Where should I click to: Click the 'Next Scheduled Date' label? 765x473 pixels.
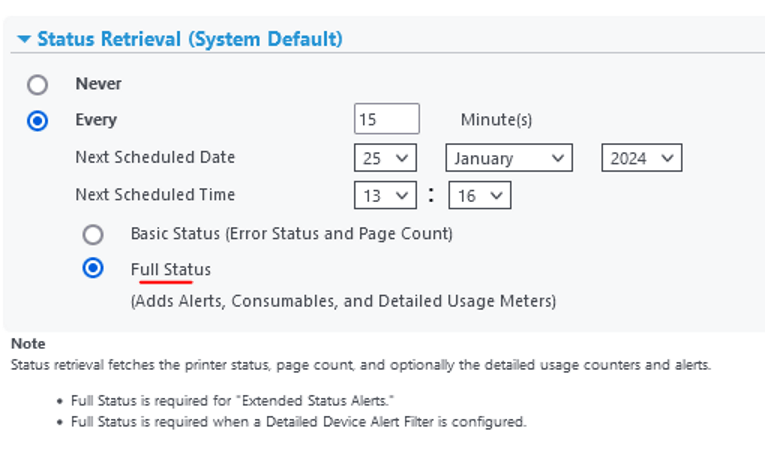(155, 158)
